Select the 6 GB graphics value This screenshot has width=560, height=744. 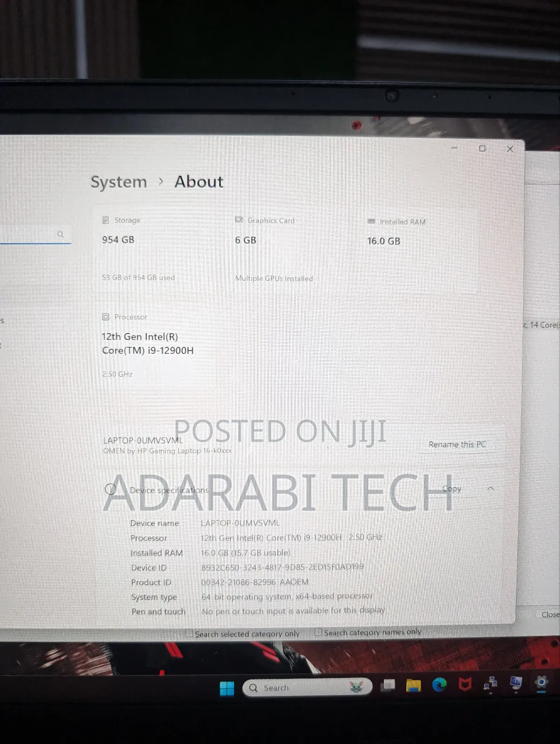point(245,240)
